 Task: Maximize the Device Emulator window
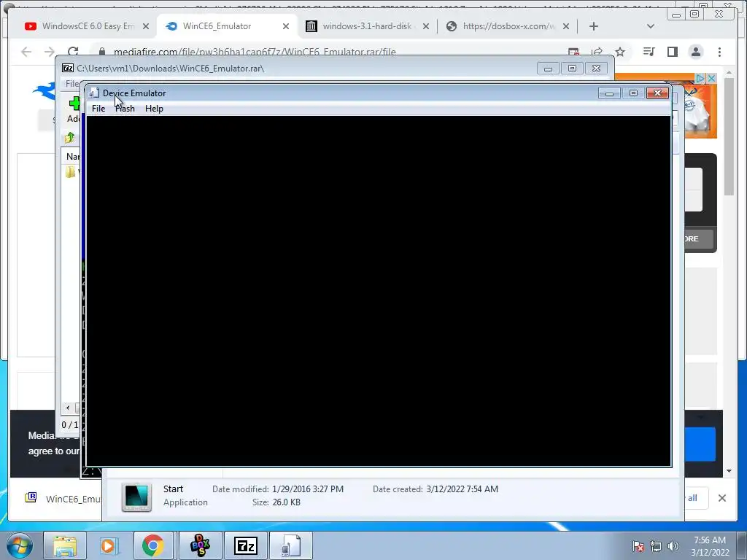pos(633,93)
